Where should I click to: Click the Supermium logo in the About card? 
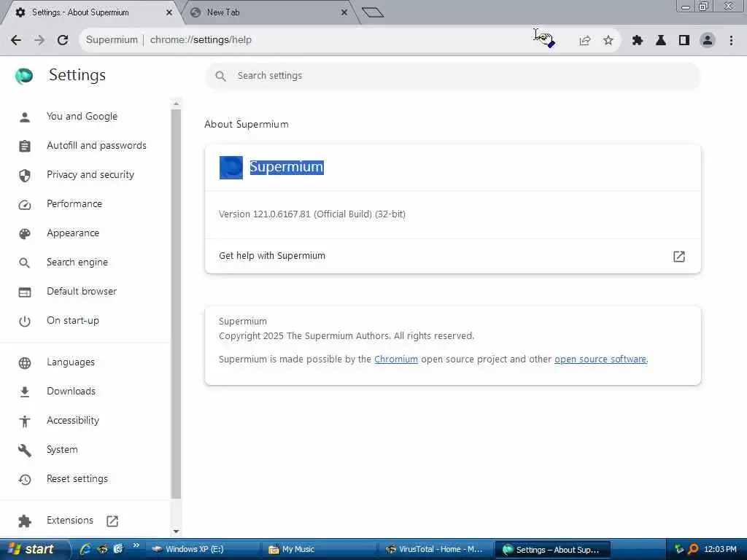[231, 168]
